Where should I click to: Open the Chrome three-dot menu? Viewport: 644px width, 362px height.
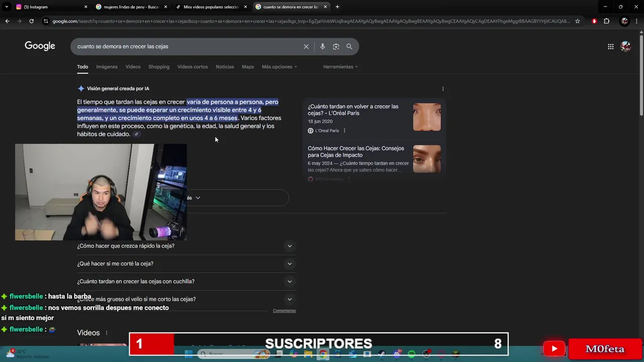637,21
